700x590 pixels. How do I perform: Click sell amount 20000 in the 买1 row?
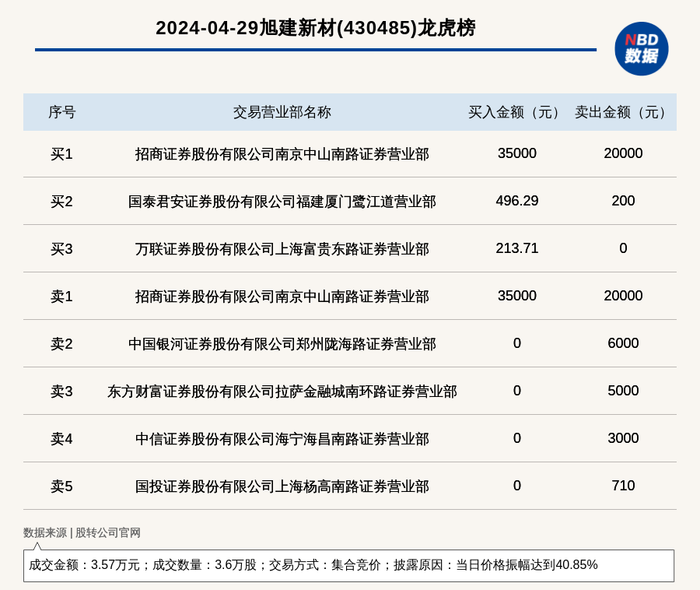coord(623,153)
